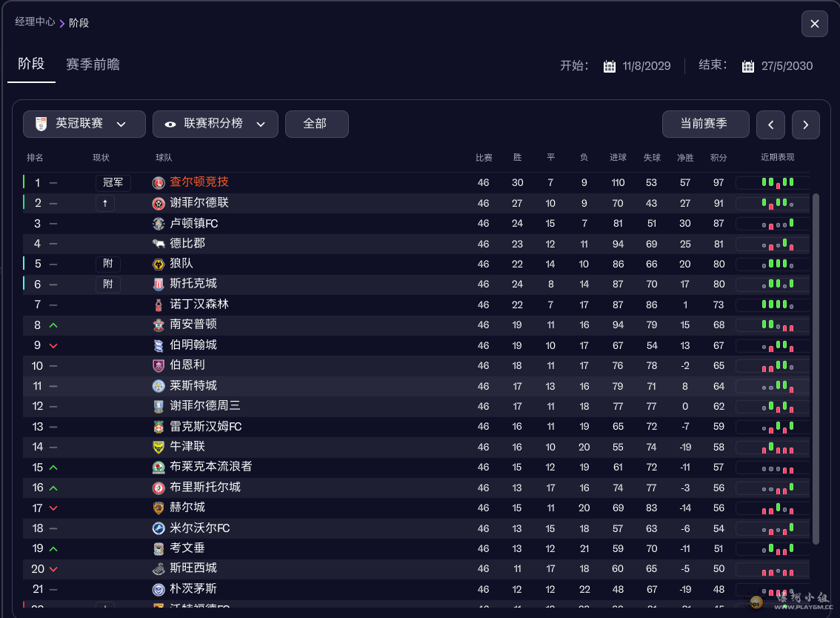Screen dimensions: 840x618
Task: Click the league table vertical scrollbar
Action: pyautogui.click(x=816, y=369)
